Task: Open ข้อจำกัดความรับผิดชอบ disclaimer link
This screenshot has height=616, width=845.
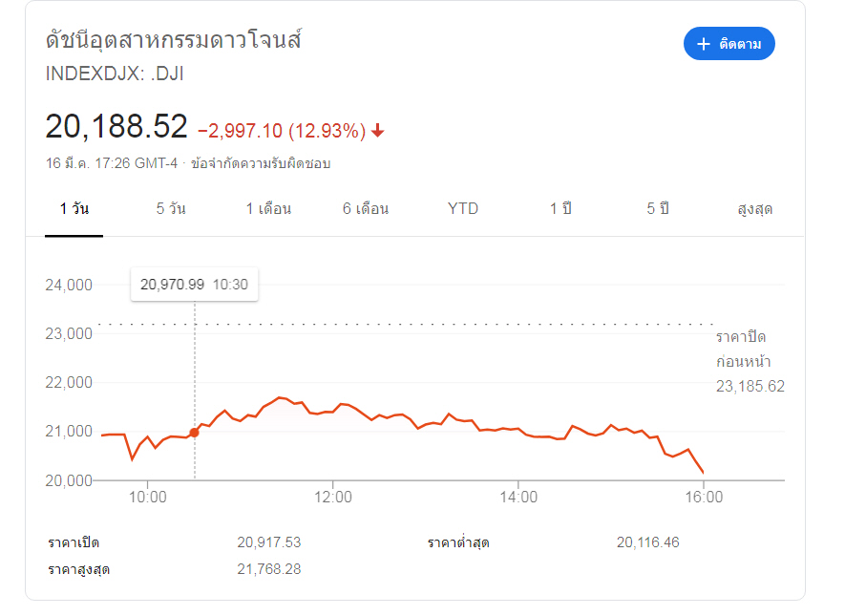Action: point(260,163)
